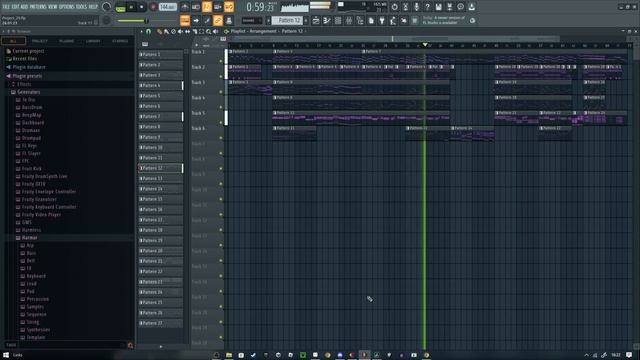Image resolution: width=640 pixels, height=360 pixels.
Task: Click the question mark help icon
Action: click(427, 7)
